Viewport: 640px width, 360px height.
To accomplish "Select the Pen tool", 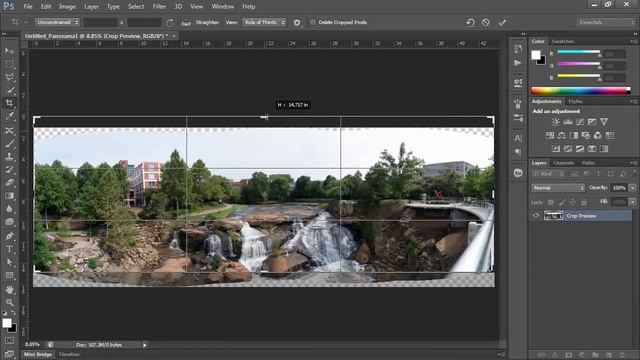I will click(9, 236).
